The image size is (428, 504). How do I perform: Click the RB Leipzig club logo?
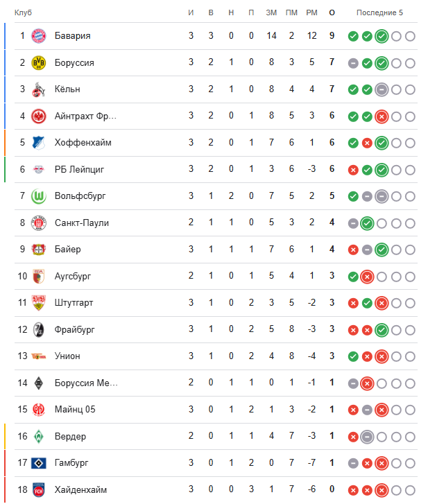[x=38, y=169]
